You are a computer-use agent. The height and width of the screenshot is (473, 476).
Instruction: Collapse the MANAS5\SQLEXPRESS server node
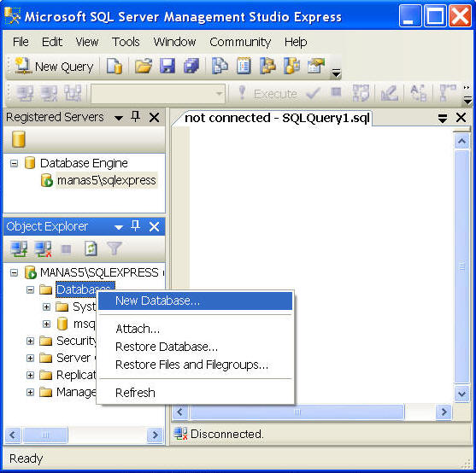(14, 272)
